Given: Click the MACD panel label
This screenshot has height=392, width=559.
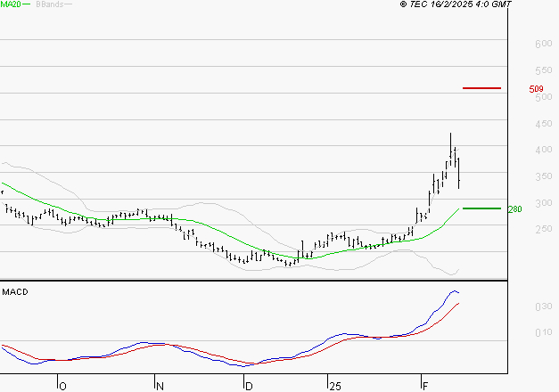Looking at the screenshot, I should coord(16,291).
